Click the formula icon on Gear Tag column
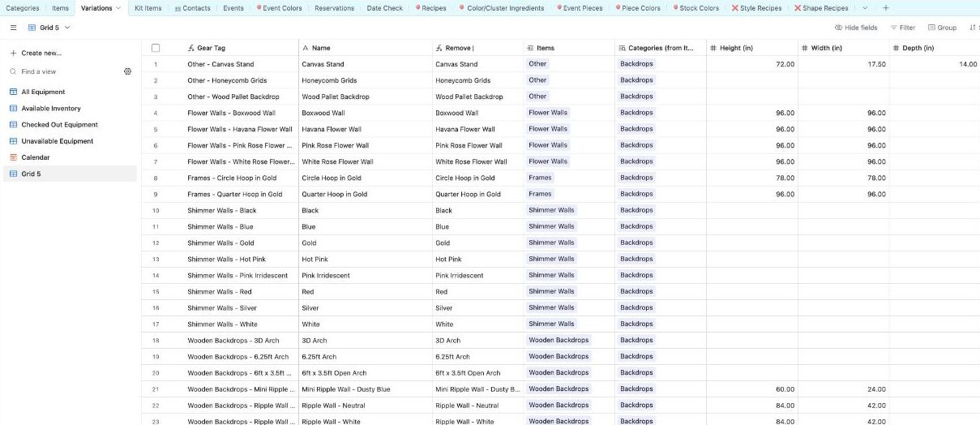980x425 pixels. tap(190, 48)
